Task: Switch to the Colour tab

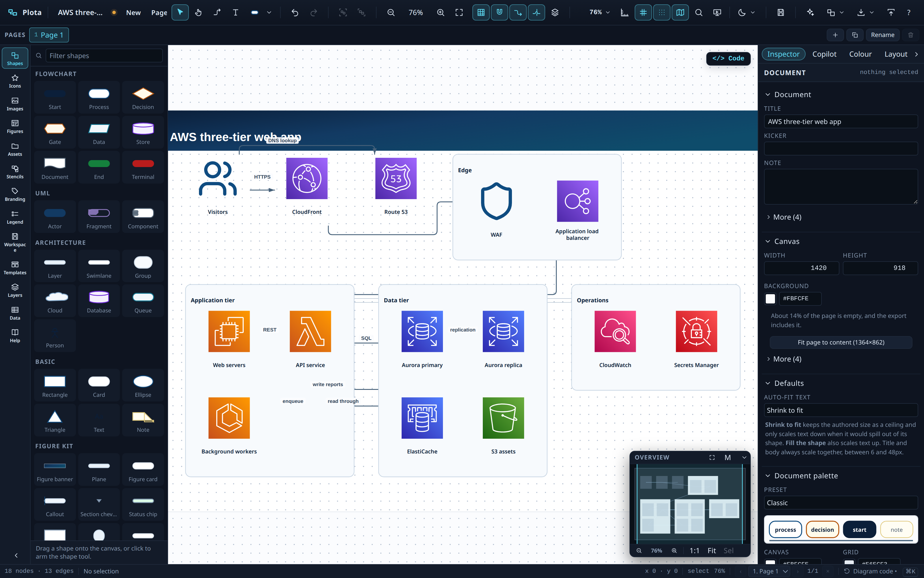Action: [x=860, y=54]
